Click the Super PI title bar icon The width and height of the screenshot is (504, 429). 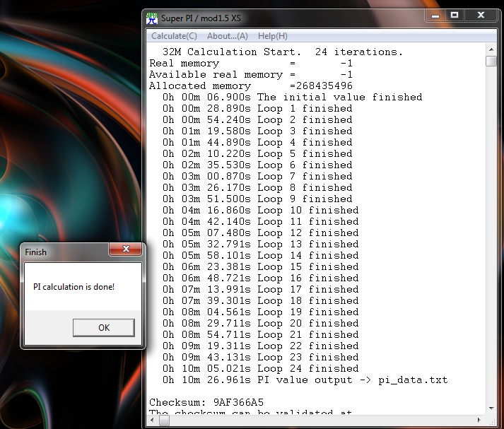[152, 18]
